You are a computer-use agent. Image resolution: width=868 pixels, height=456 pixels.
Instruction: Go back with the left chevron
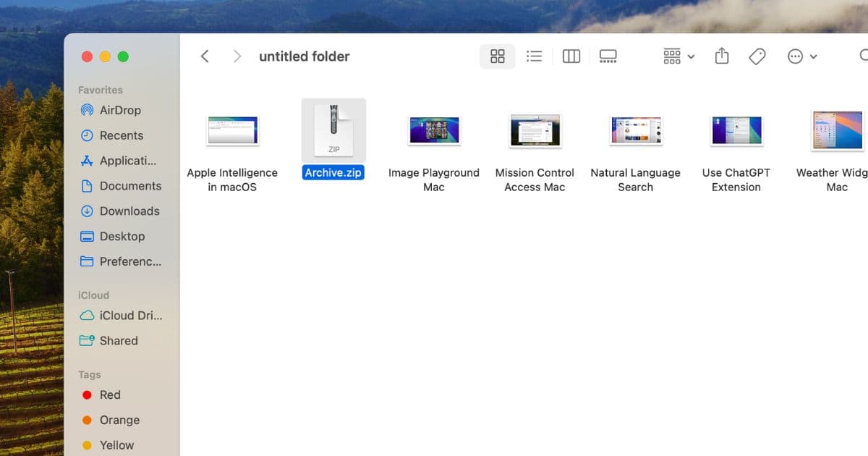click(205, 56)
